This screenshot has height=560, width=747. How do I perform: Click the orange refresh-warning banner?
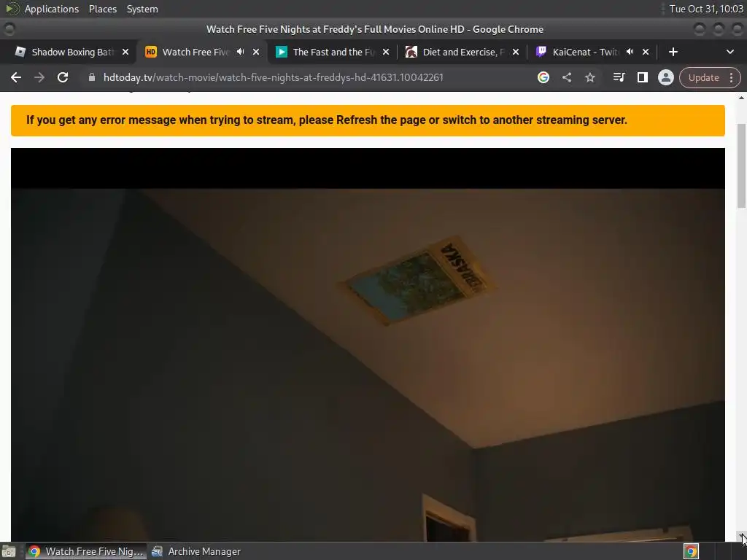coord(368,120)
